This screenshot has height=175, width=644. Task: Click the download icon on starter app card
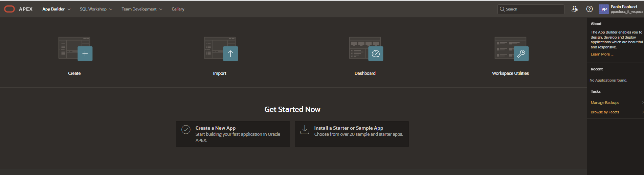point(305,130)
